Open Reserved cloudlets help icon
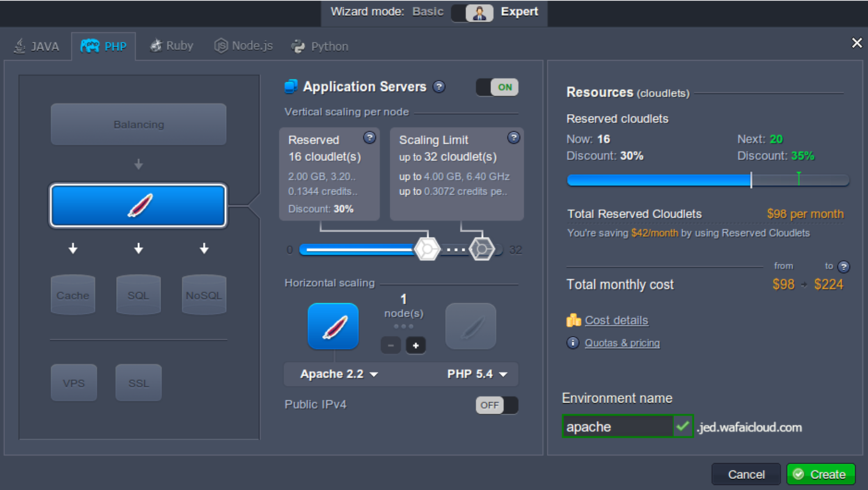The height and width of the screenshot is (490, 868). (x=370, y=138)
